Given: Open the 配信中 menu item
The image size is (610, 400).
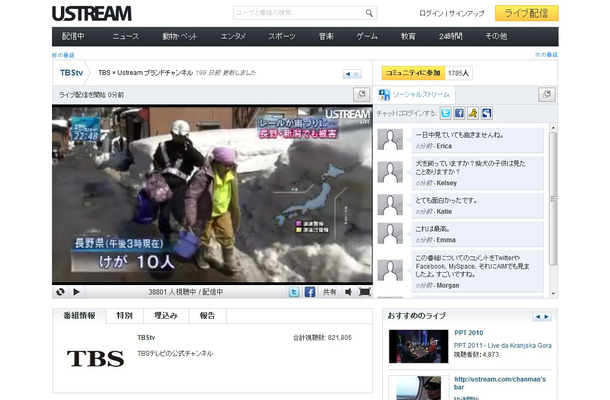Looking at the screenshot, I should click(73, 36).
